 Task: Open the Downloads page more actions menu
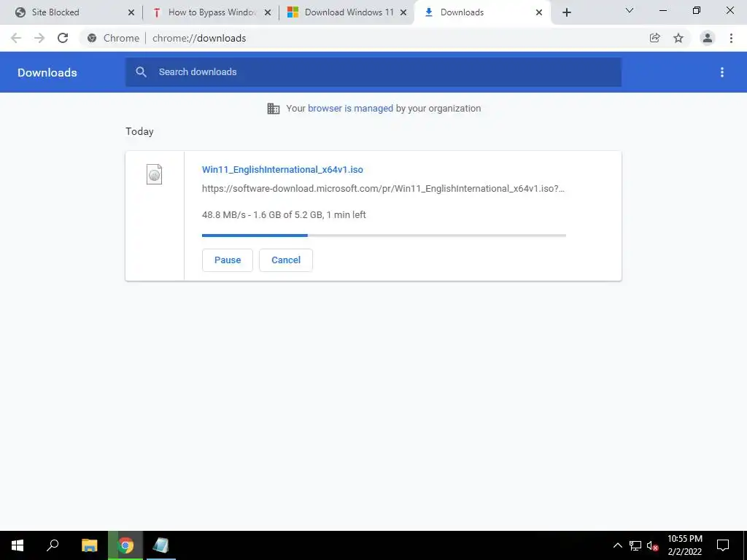722,72
